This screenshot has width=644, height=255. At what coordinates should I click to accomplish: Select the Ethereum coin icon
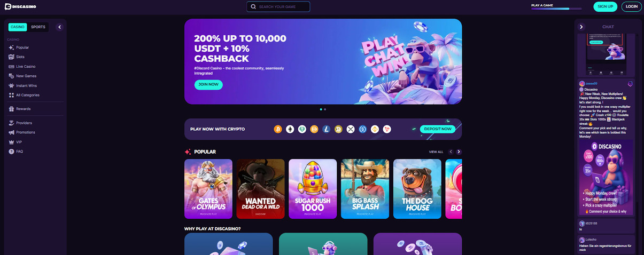pos(290,129)
